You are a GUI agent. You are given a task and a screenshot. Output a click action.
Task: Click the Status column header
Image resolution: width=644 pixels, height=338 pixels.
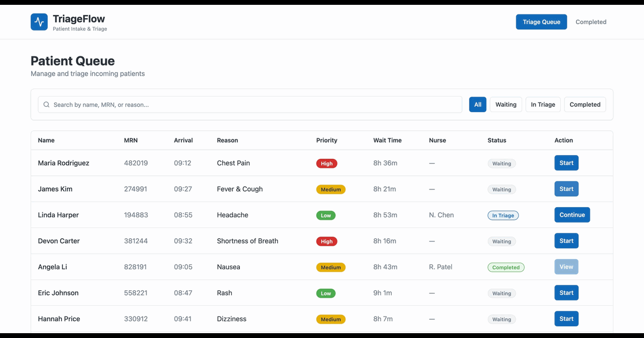point(497,141)
